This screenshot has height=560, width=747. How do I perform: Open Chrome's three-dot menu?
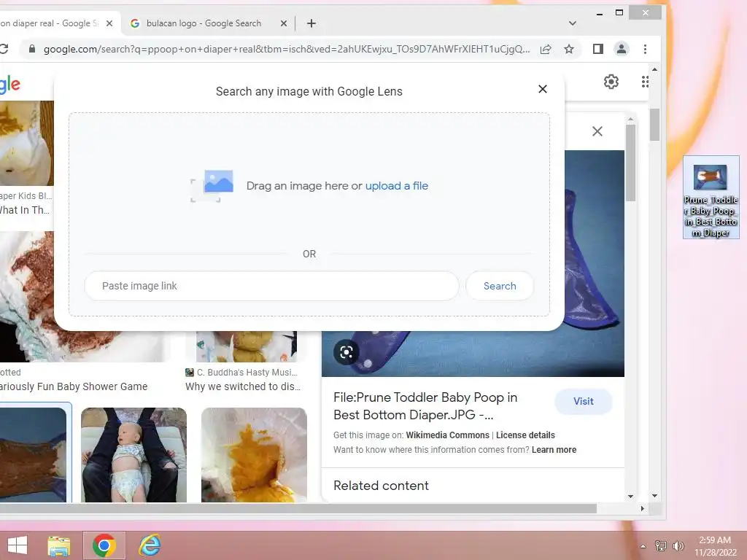[x=645, y=49]
